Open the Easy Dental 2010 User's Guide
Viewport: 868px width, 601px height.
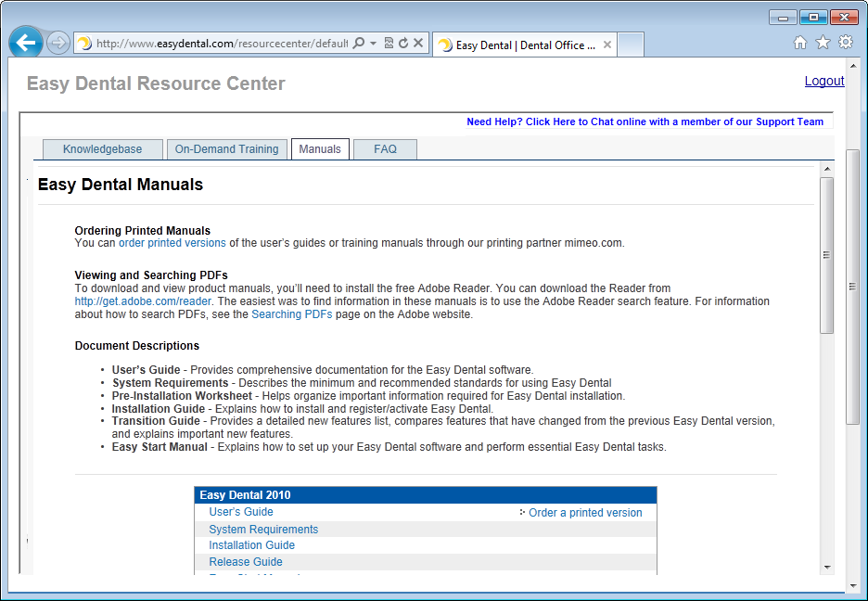(241, 512)
